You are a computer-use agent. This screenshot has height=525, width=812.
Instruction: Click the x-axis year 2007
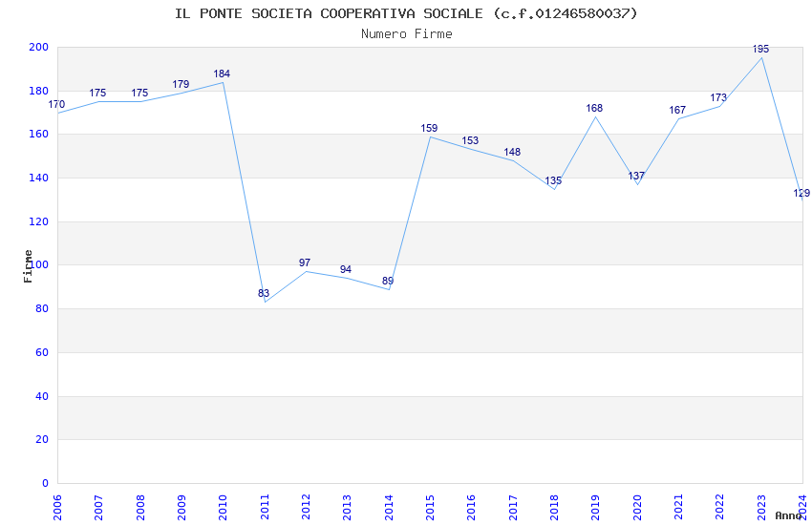coord(98,507)
